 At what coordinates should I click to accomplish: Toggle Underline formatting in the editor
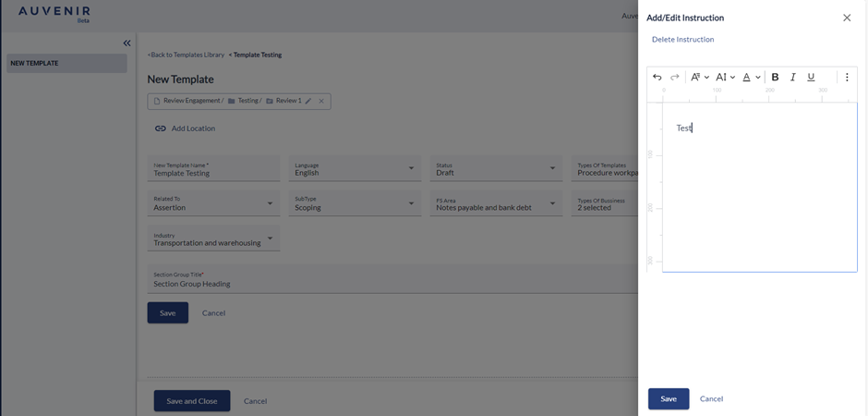(x=811, y=78)
